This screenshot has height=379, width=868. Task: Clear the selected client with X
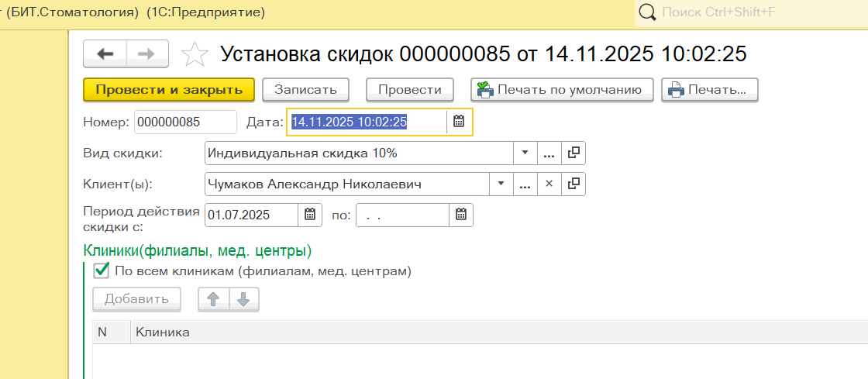pyautogui.click(x=549, y=184)
